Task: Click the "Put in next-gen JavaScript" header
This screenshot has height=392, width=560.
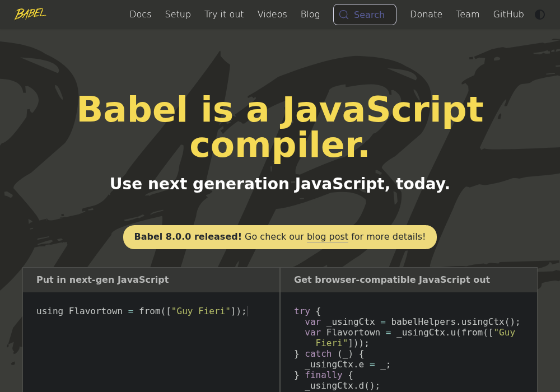Action: [102, 279]
